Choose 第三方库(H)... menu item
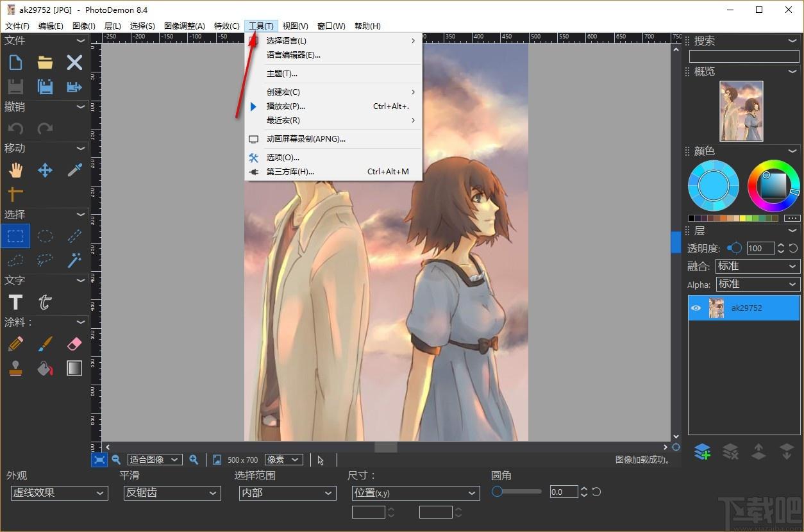The image size is (804, 532). [x=333, y=172]
